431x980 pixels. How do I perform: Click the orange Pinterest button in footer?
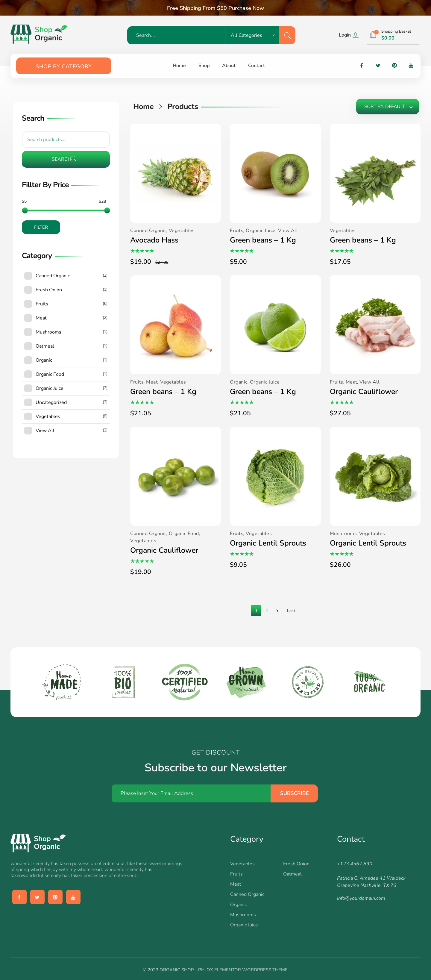55,897
